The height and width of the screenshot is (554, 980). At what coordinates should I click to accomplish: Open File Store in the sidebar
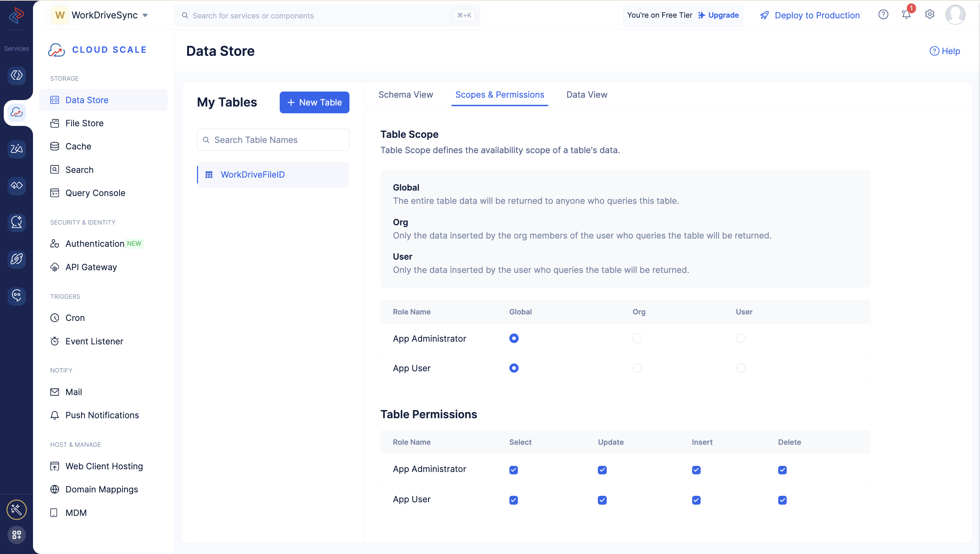103,123
